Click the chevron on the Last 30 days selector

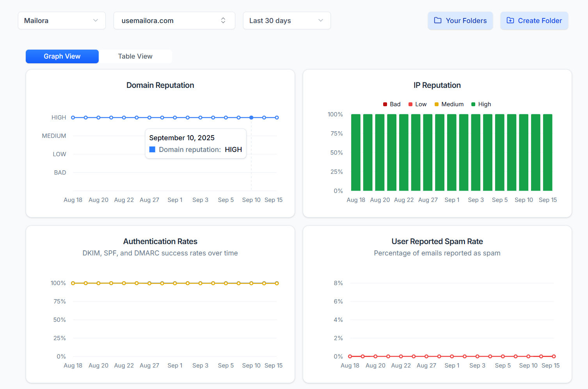[x=320, y=20]
